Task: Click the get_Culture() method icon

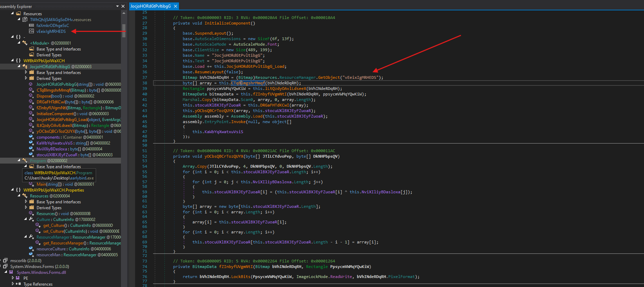Action: pos(38,225)
